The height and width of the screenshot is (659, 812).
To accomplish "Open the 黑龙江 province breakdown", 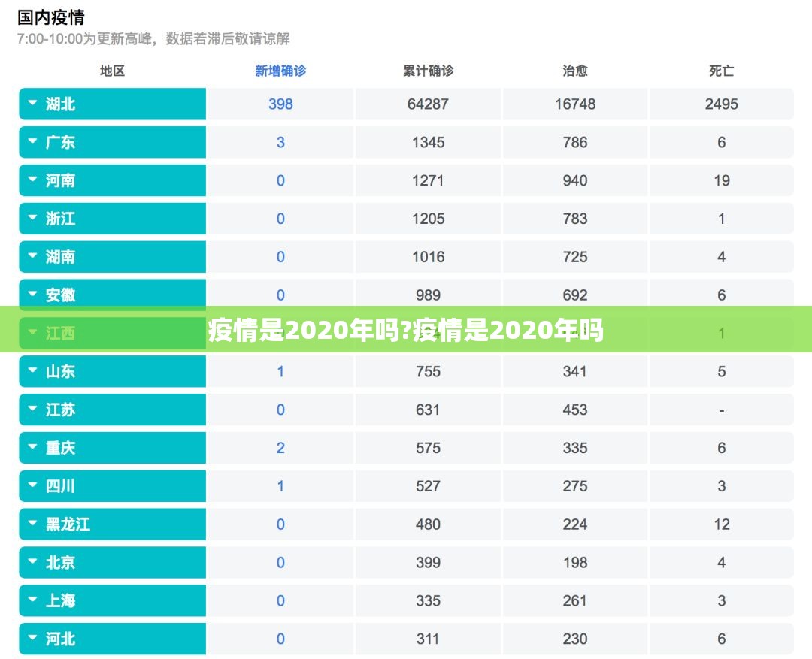I will (x=32, y=524).
